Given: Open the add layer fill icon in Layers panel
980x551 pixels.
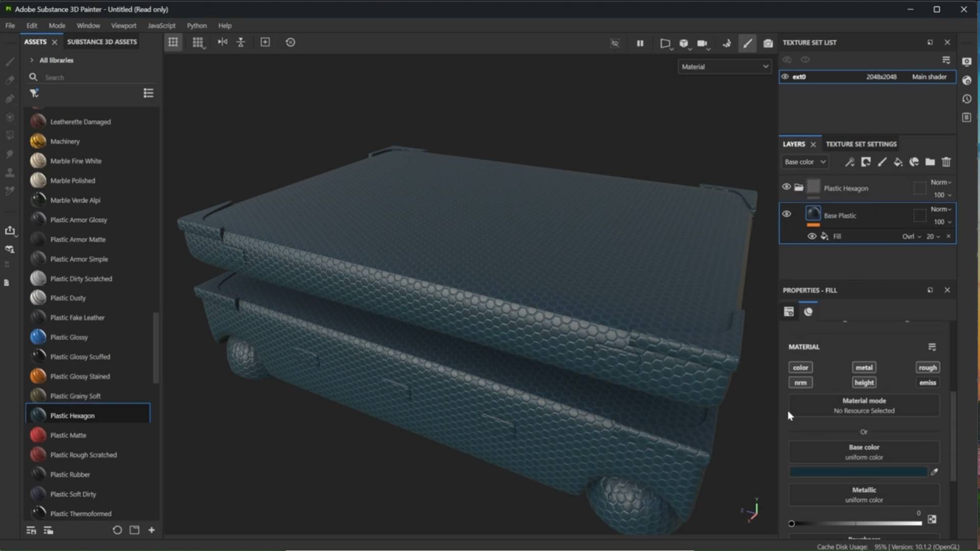Looking at the screenshot, I should click(898, 162).
